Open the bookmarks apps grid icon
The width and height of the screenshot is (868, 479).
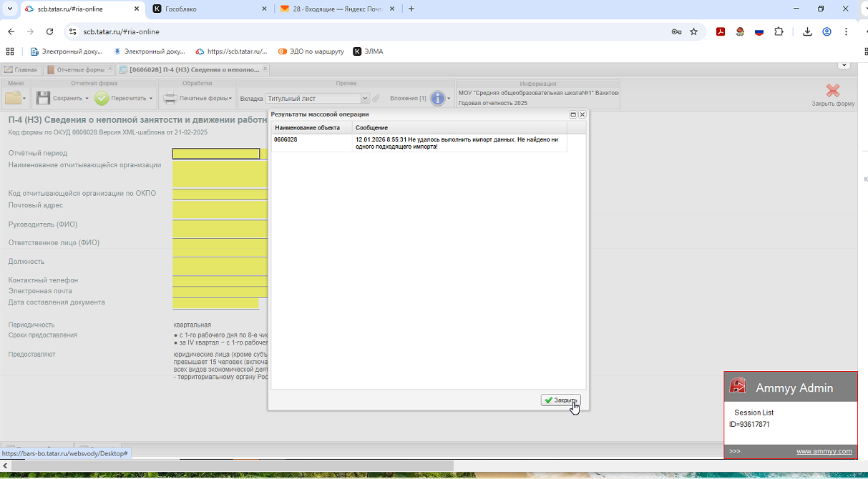point(10,51)
